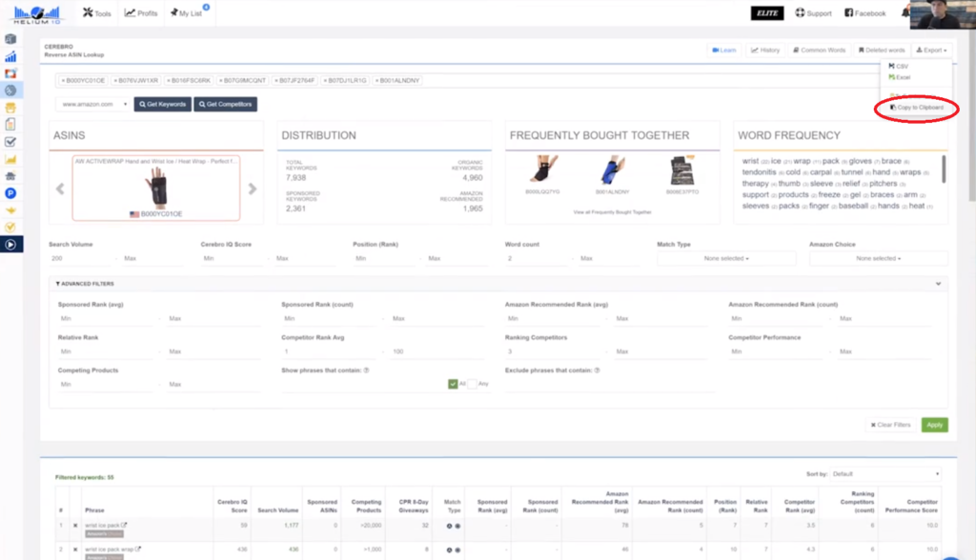Remove the B000YC01OE ASIN tag
Viewport: 976px width, 560px height.
[64, 81]
